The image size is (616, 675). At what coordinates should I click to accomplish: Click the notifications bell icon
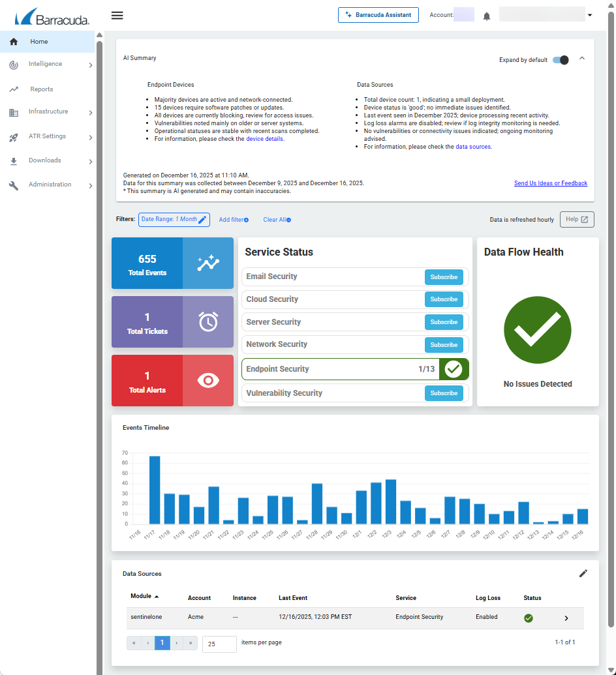pos(486,16)
